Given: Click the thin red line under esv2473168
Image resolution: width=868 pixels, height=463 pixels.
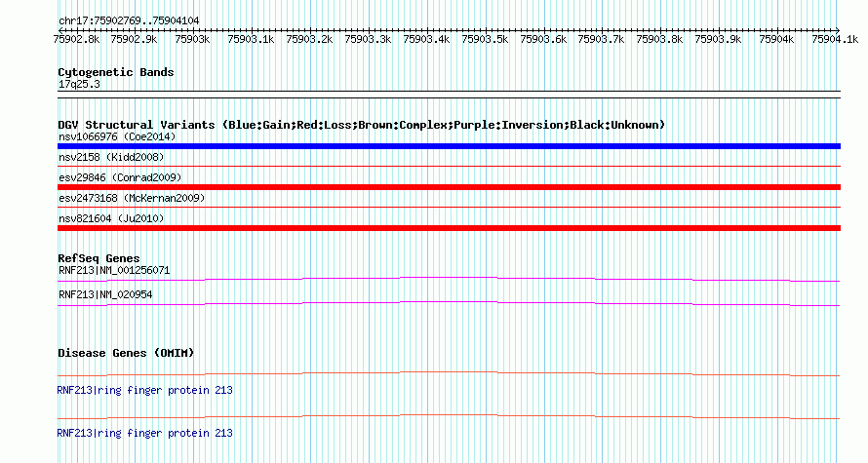Looking at the screenshot, I should coord(449,207).
